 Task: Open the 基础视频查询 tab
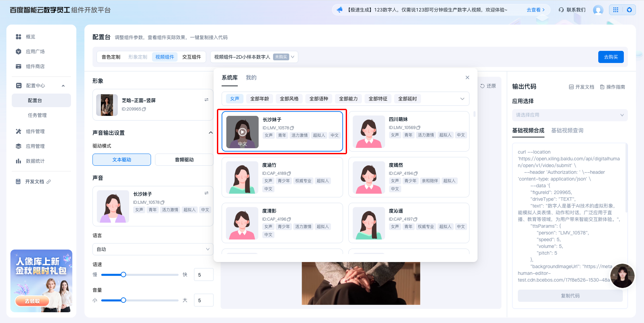click(567, 130)
